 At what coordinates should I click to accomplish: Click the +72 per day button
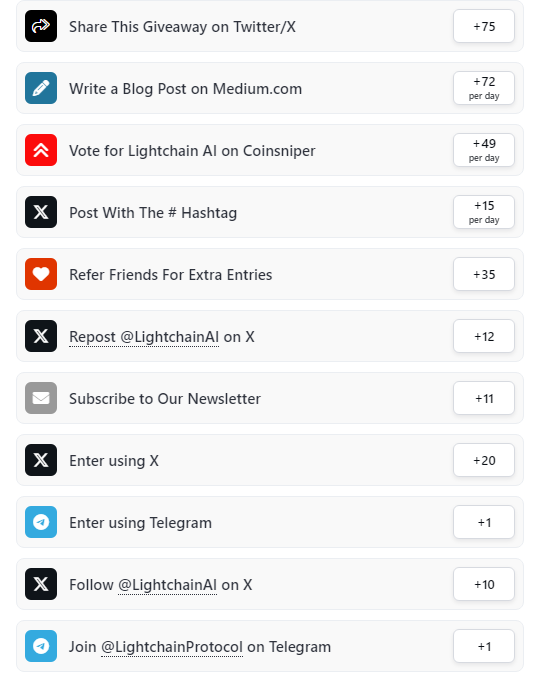click(x=484, y=88)
